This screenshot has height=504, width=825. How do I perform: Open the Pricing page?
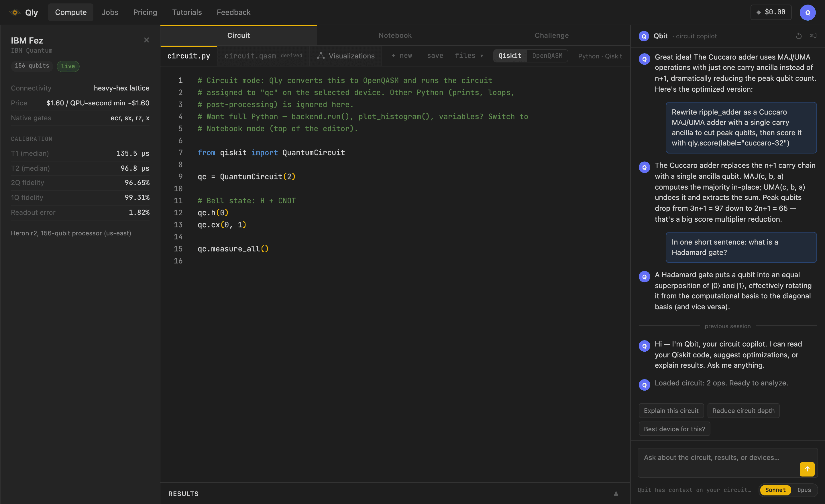(145, 12)
